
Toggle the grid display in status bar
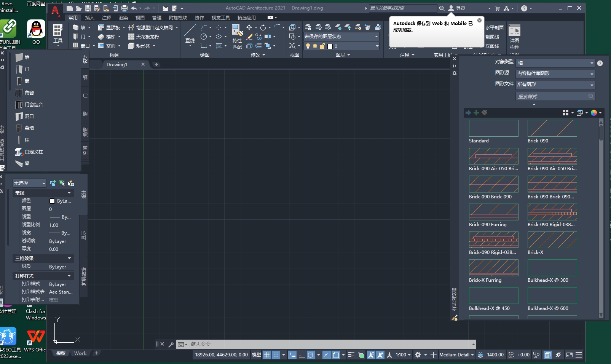coord(266,355)
